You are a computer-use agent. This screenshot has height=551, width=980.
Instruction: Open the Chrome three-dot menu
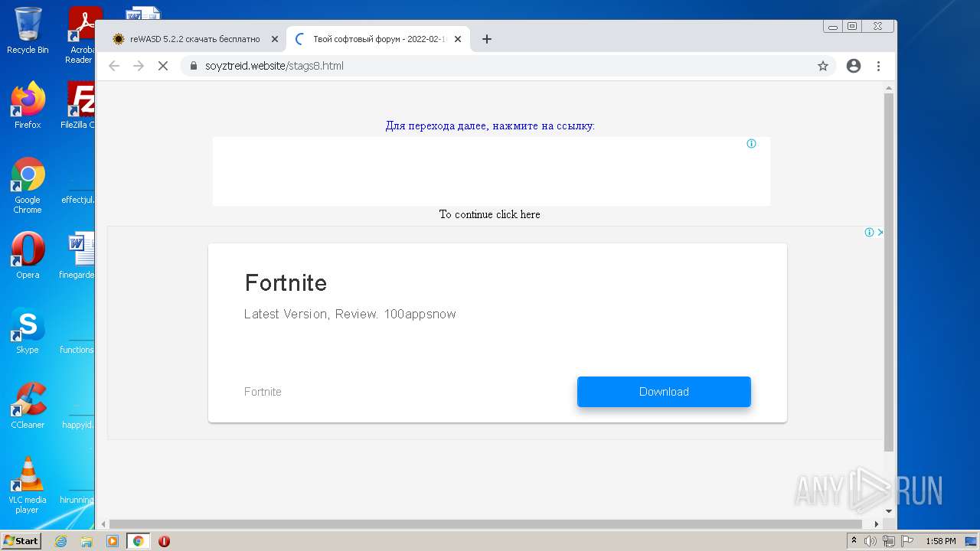[879, 66]
